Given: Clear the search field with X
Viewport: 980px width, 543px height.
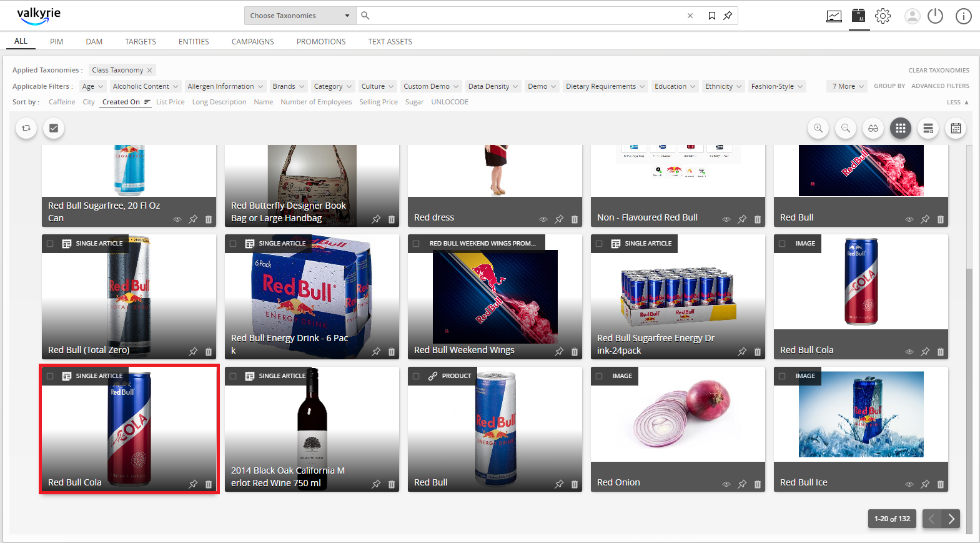Looking at the screenshot, I should (690, 16).
